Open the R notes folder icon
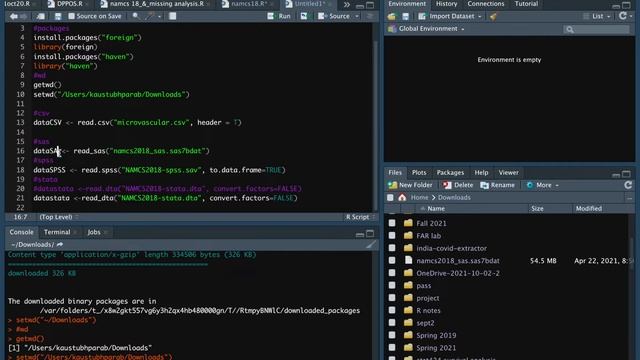This screenshot has width=640, height=360. [408, 310]
